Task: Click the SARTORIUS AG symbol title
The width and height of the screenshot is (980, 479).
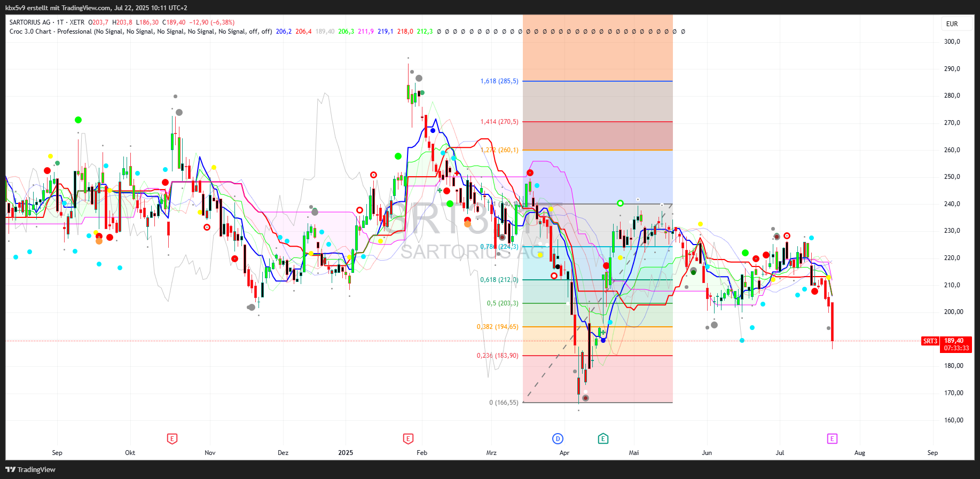Action: coord(30,22)
